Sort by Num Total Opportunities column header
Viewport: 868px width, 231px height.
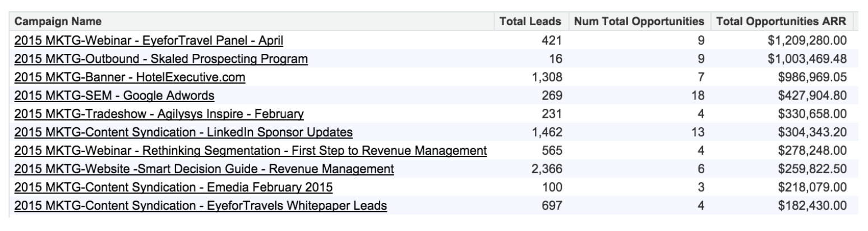[x=641, y=22]
